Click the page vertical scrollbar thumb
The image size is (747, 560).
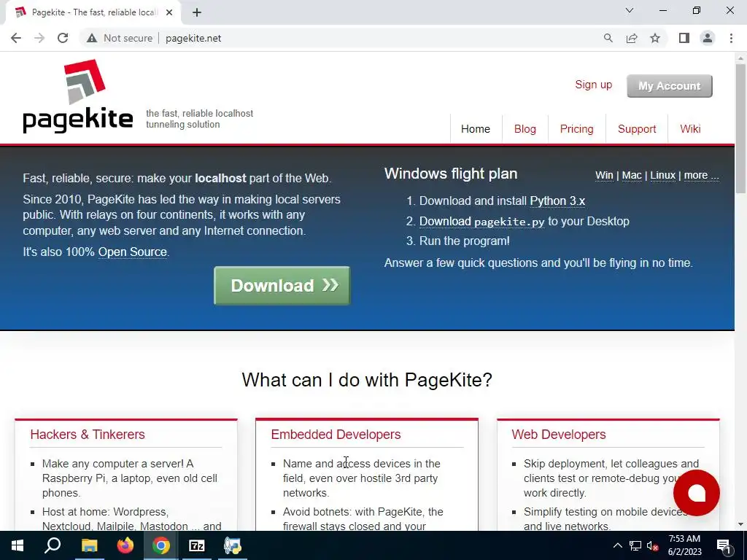click(x=741, y=128)
